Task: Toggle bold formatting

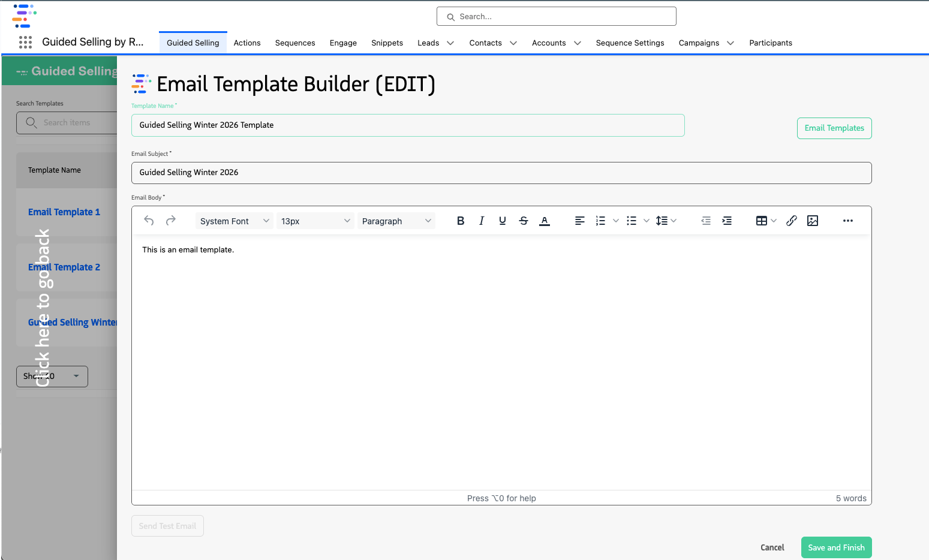Action: pyautogui.click(x=460, y=221)
